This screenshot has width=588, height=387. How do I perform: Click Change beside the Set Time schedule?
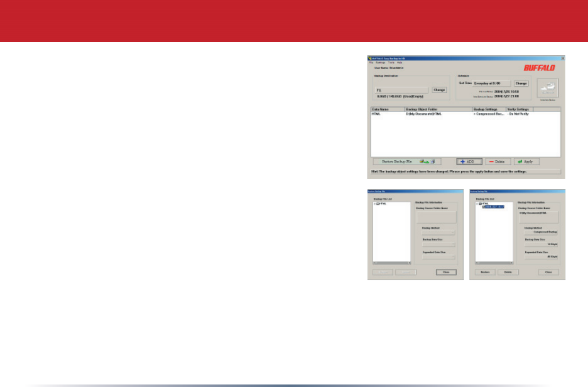point(521,84)
